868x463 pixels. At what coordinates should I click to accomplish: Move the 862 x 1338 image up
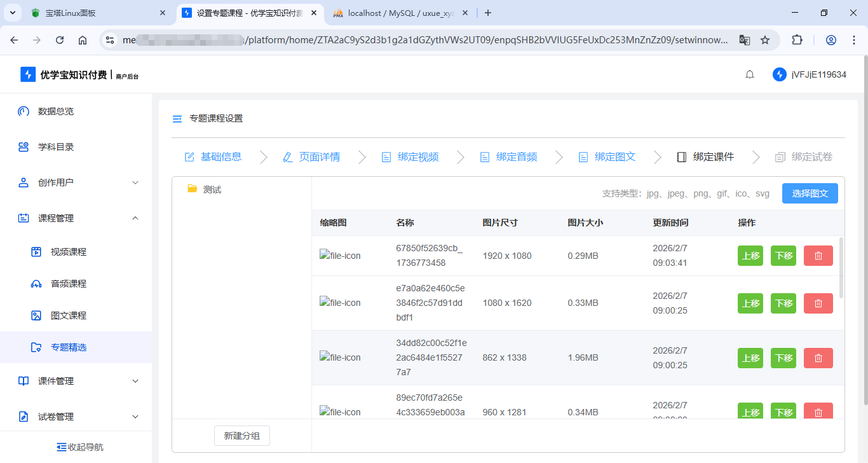(750, 358)
